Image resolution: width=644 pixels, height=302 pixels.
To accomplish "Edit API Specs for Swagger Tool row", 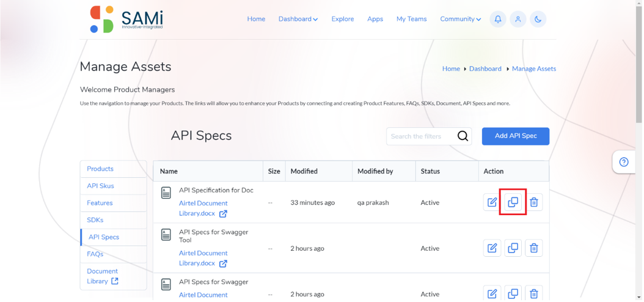I will pyautogui.click(x=492, y=248).
